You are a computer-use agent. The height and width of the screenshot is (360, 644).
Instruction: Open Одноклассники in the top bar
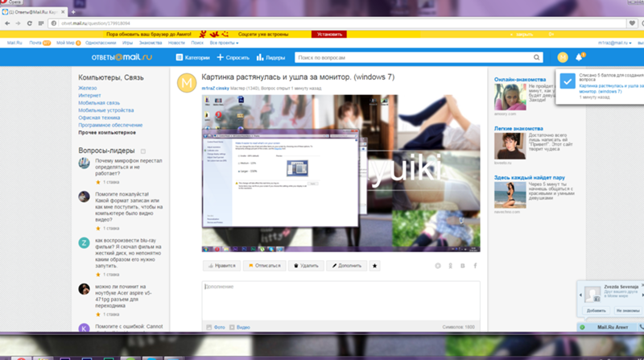pyautogui.click(x=101, y=43)
